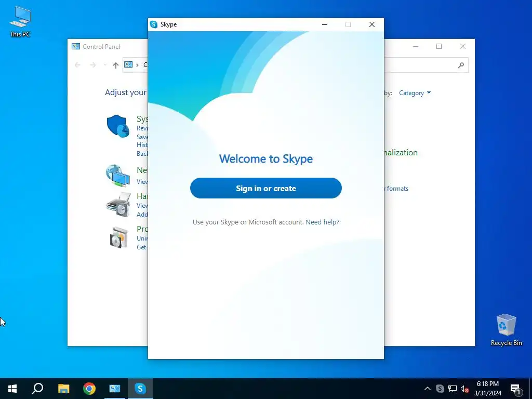Open the Action Center notifications icon
The image size is (532, 399).
pos(516,389)
